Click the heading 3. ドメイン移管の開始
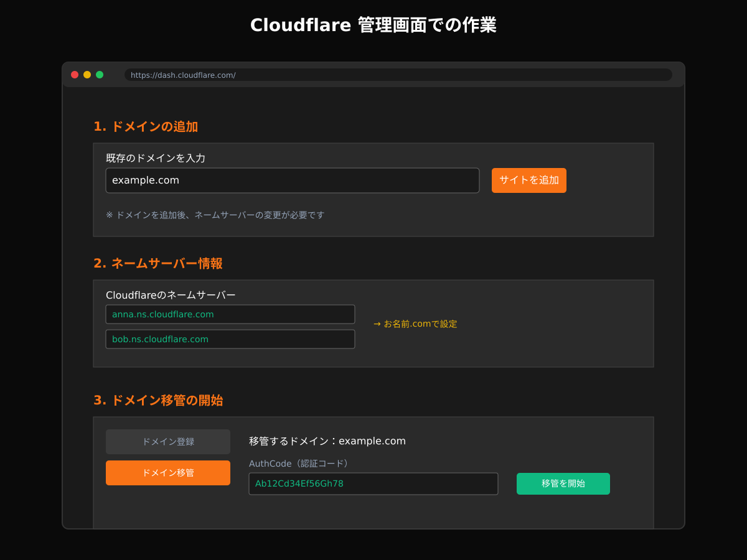 click(x=158, y=400)
